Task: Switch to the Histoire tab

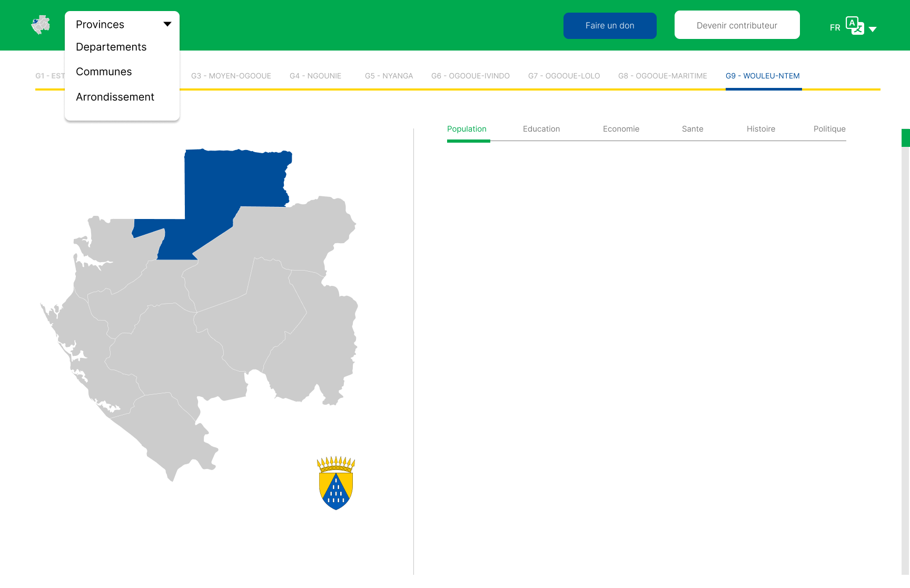Action: coord(760,129)
